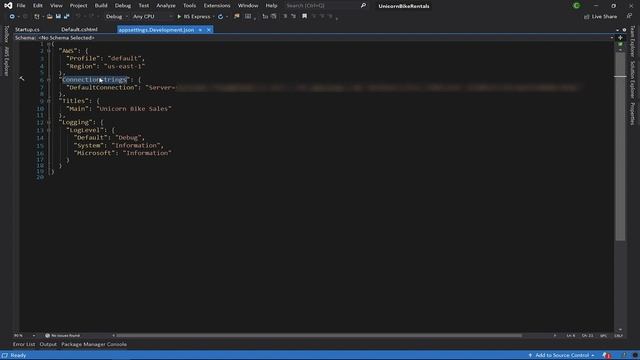Click the horizontal scrollbar thumb
Image resolution: width=640 pixels, height=360 pixels.
[319, 336]
